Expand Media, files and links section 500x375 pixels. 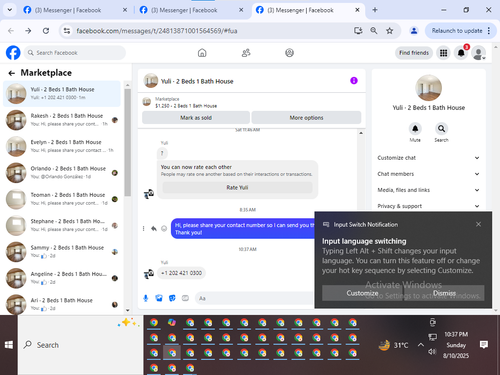(x=429, y=190)
